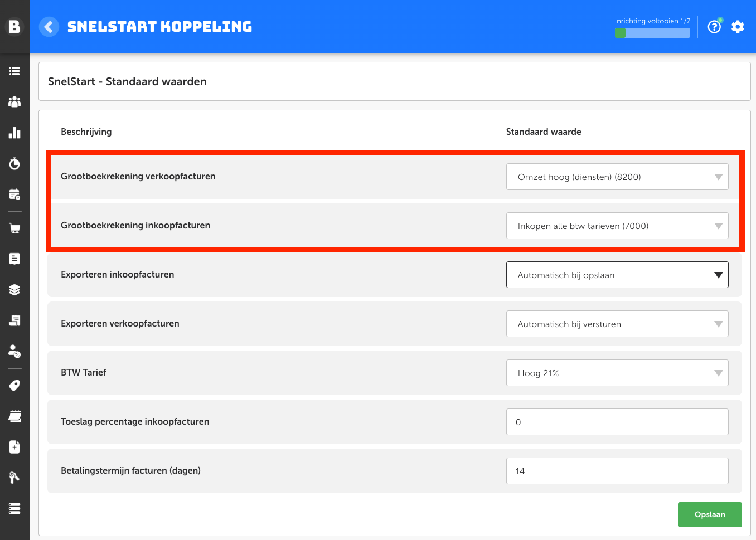
Task: Open the calendar with checkmark sidebar icon
Action: 14,194
